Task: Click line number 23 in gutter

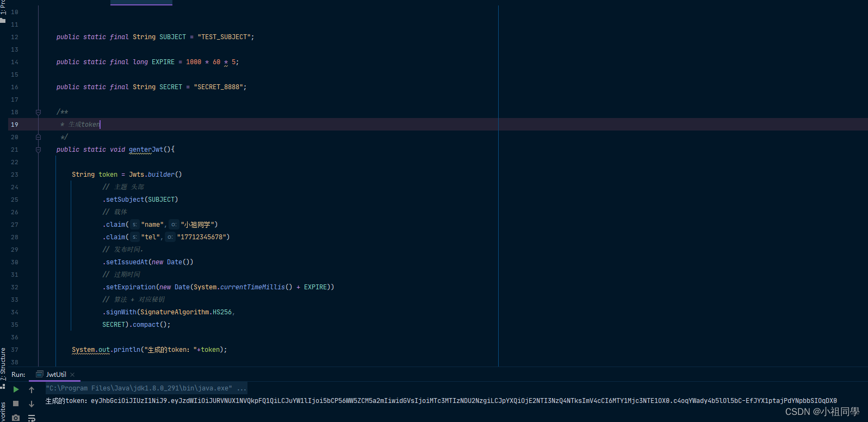Action: point(15,175)
